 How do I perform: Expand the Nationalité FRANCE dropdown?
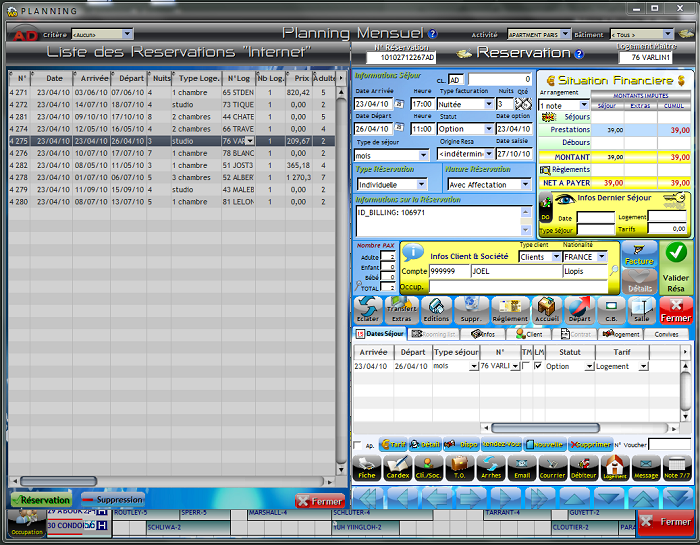(601, 257)
